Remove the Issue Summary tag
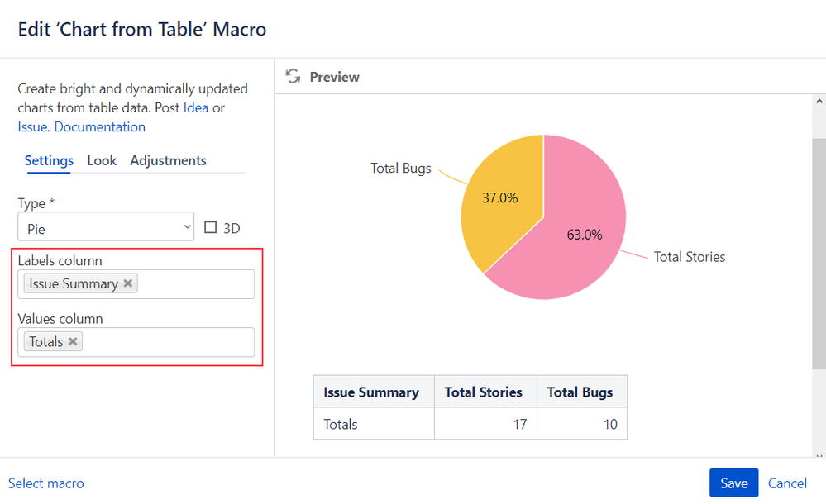The width and height of the screenshot is (826, 504). 127,283
